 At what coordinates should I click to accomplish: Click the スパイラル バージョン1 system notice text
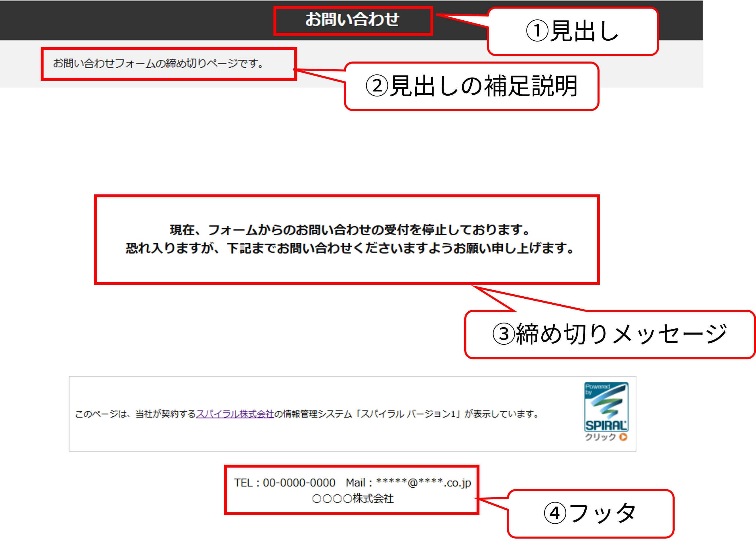408,414
